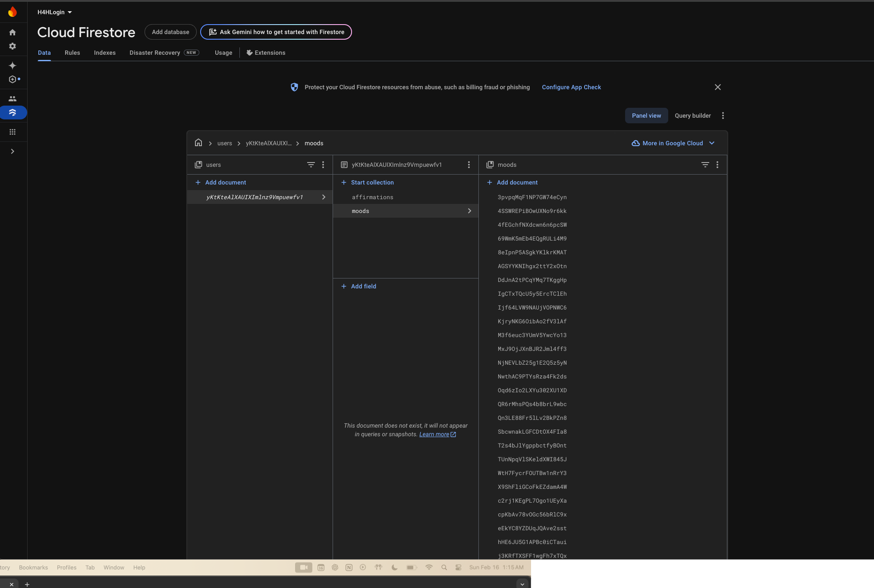
Task: Click the Gemini sparkle icon in sidebar
Action: 13,66
